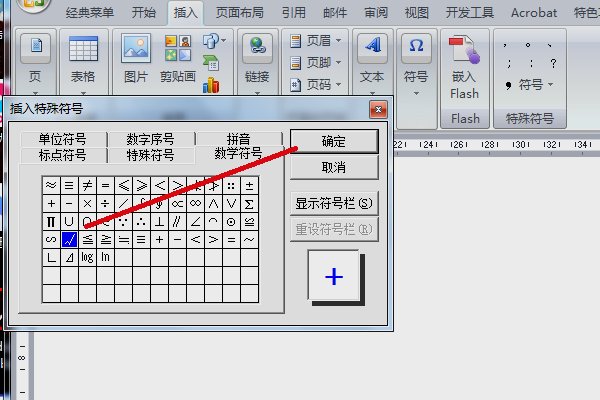Select the union ∪ symbol
The height and width of the screenshot is (400, 600).
pos(69,222)
